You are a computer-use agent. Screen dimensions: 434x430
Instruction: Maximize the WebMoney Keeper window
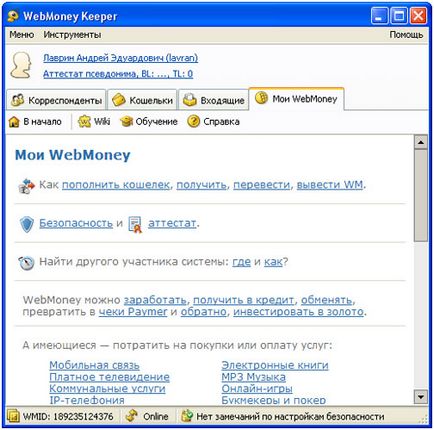(399, 16)
